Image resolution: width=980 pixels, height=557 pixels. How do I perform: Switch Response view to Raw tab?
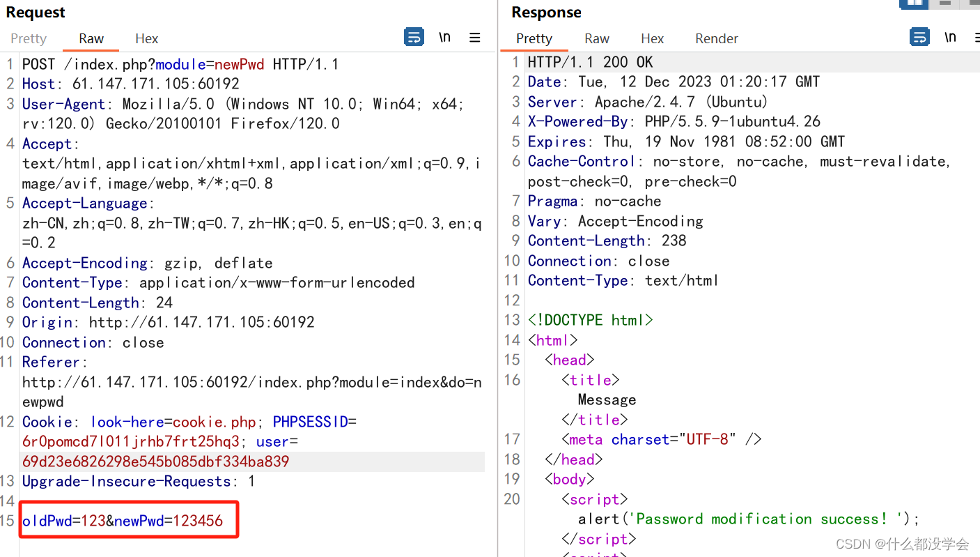pyautogui.click(x=597, y=38)
